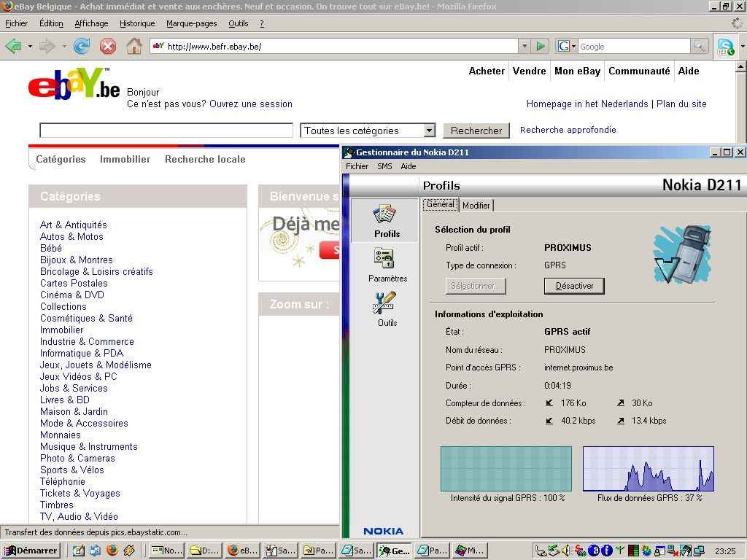Open back button history dropdown arrow
Screen dimensions: 747x560
click(30, 46)
